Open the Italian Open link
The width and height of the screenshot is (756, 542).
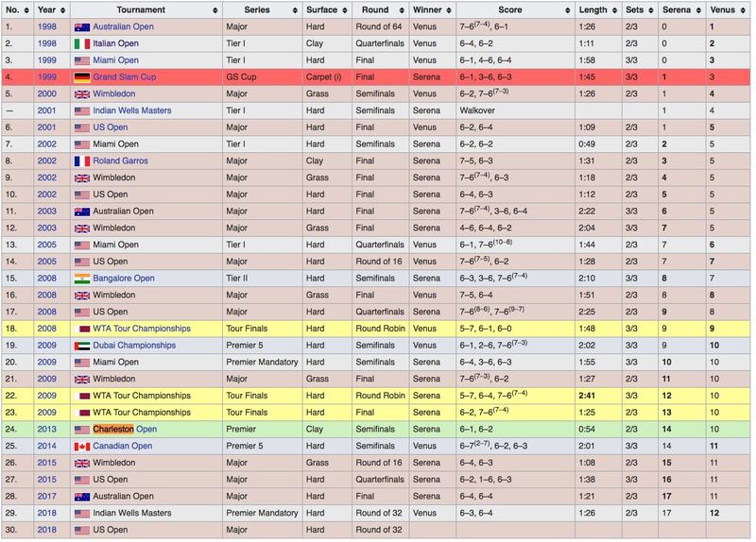point(115,43)
